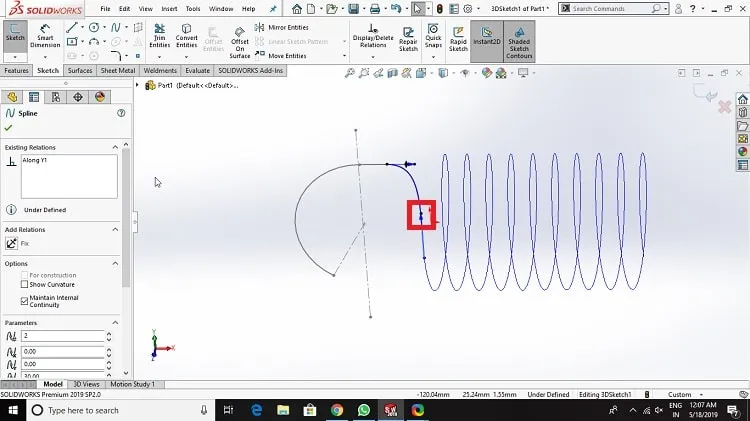This screenshot has width=750, height=421.
Task: Open Chrome from the taskbar
Action: tap(337, 410)
